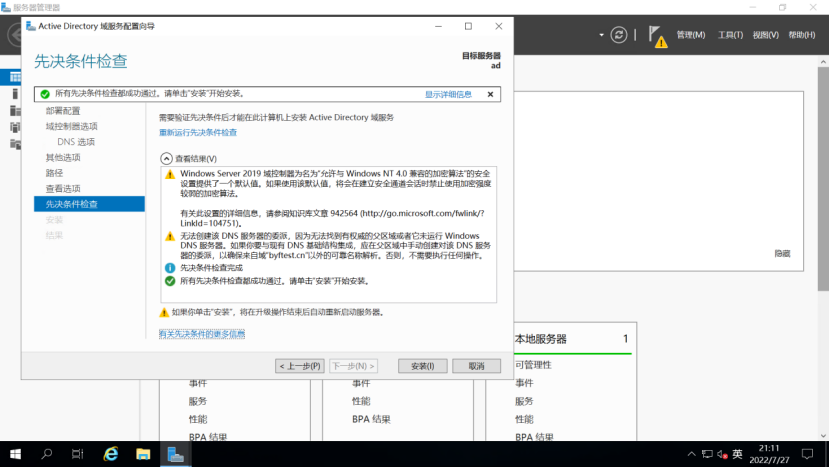Click dropdown arrow beside refresh icon
Viewport: 830px width, 467px height.
pyautogui.click(x=601, y=35)
